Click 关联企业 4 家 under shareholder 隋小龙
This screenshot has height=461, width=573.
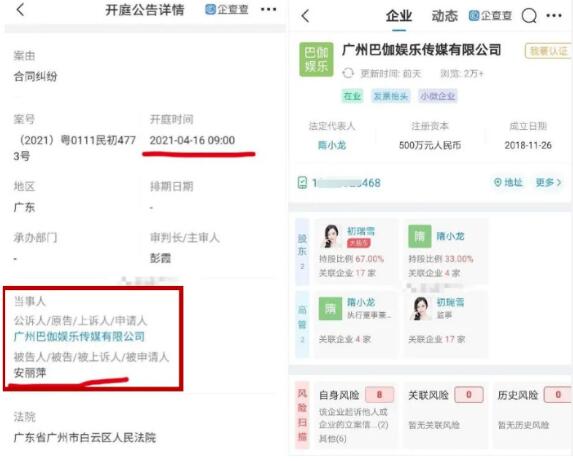tap(434, 273)
